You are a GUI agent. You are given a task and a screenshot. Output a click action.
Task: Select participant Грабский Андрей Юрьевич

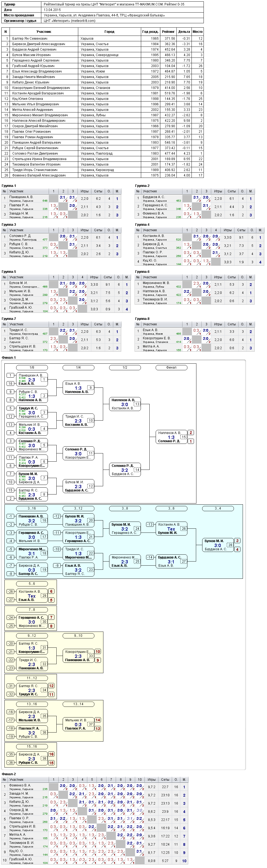tap(33, 66)
